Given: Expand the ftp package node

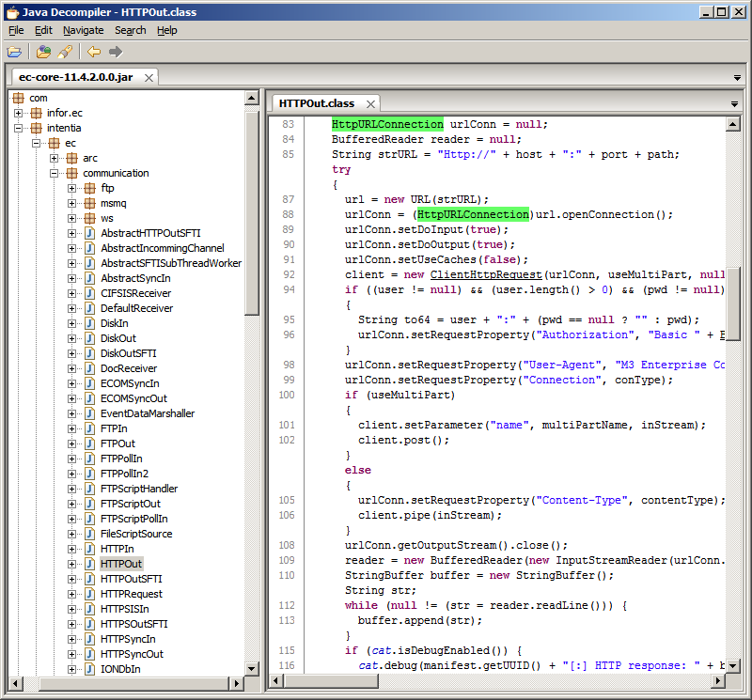Looking at the screenshot, I should pos(72,188).
